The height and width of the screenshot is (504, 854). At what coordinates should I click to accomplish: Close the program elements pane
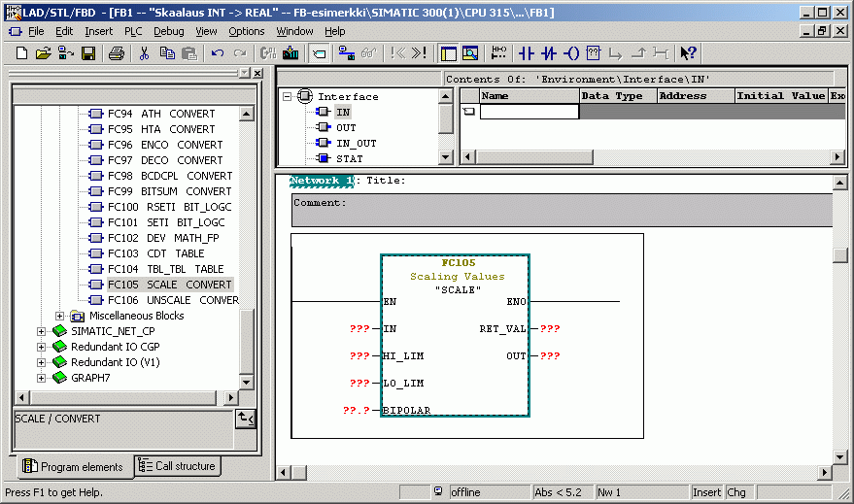tap(258, 73)
